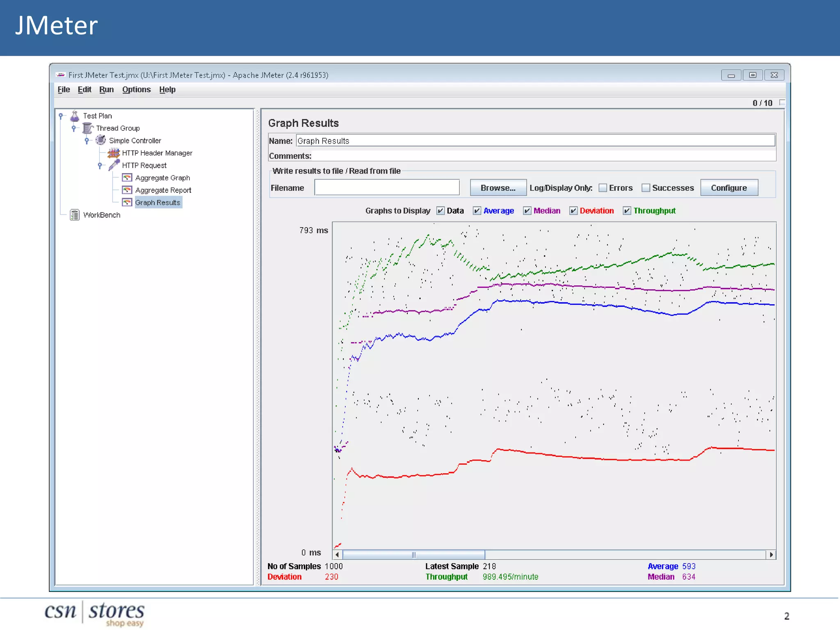Viewport: 840px width, 630px height.
Task: Click the Configure button
Action: tap(728, 188)
